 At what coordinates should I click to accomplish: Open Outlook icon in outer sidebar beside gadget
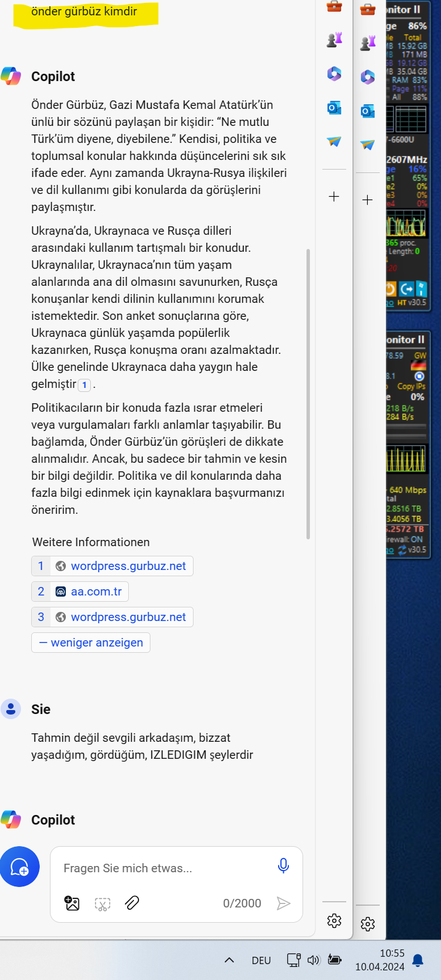pos(368,111)
